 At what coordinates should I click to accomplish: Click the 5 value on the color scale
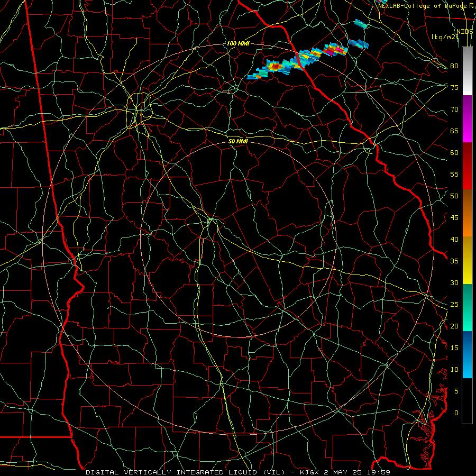pos(456,391)
